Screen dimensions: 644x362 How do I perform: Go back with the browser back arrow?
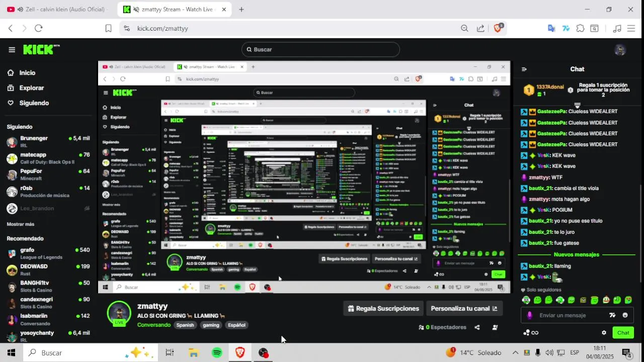coord(10,28)
